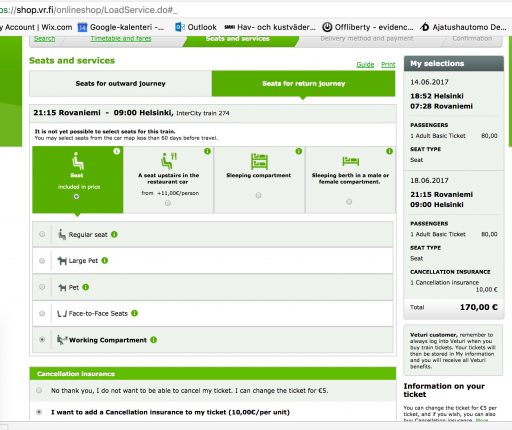Click the total price 170,00 €

pyautogui.click(x=479, y=307)
